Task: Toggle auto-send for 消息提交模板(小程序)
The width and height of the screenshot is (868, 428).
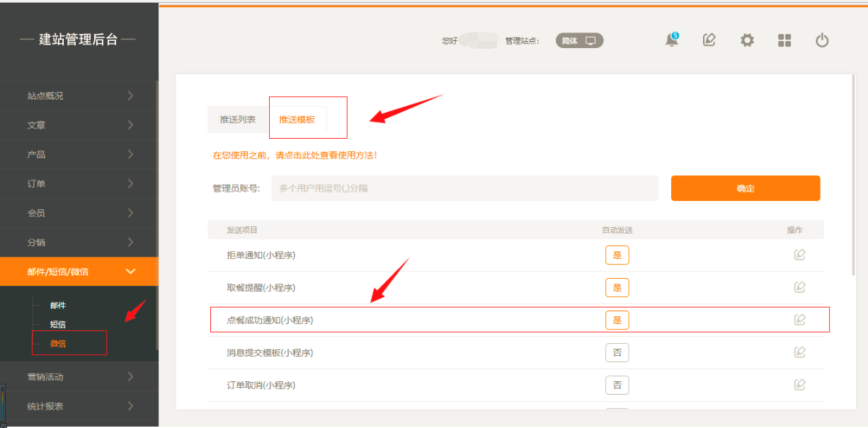Action: [617, 352]
